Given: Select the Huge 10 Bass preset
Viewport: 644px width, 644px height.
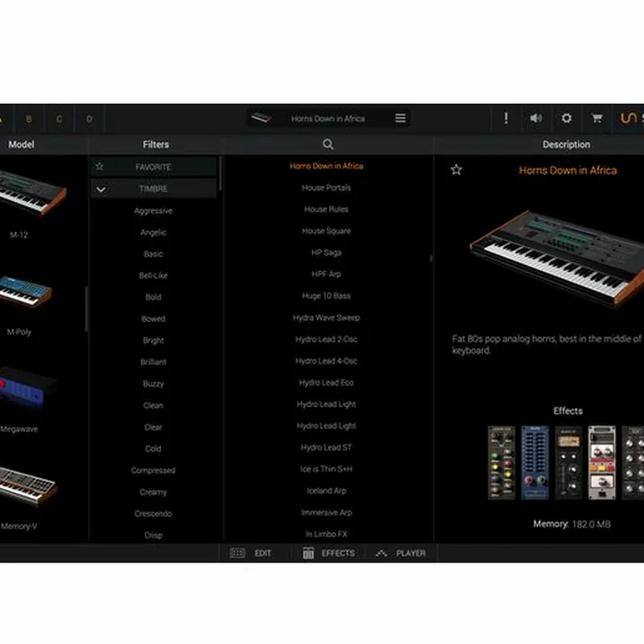Looking at the screenshot, I should [x=326, y=296].
